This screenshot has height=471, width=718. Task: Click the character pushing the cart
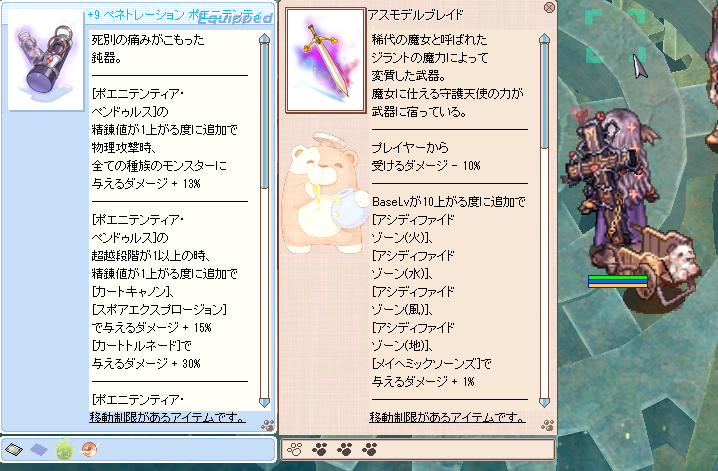click(609, 183)
